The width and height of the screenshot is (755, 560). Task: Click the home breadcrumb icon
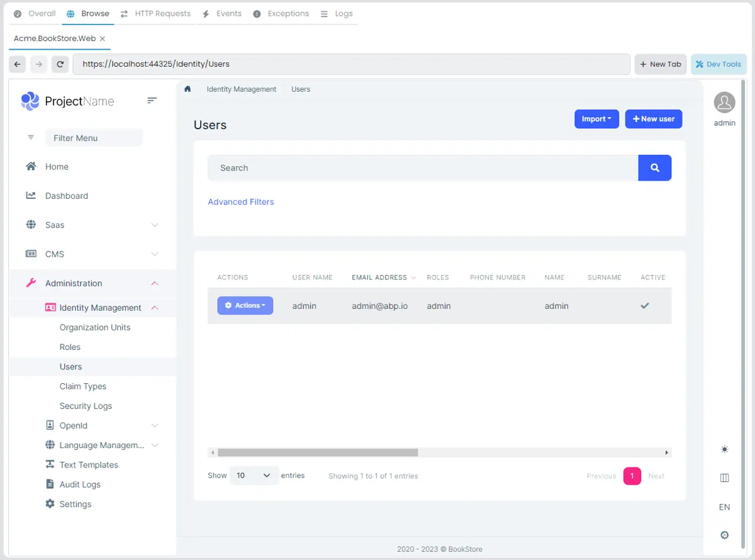187,89
